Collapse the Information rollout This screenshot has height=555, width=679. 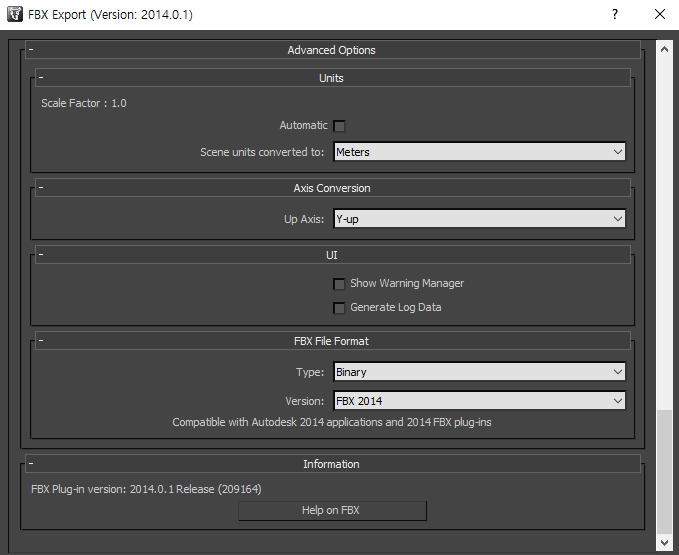click(x=332, y=464)
